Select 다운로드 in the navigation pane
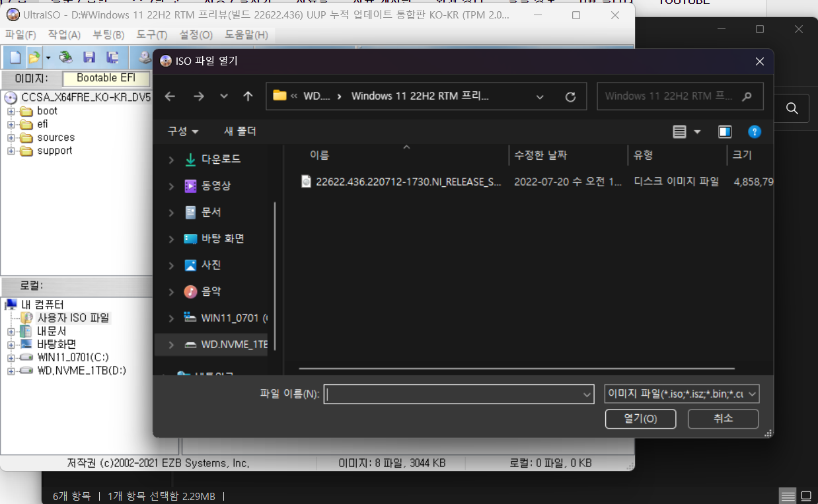The image size is (818, 504). pyautogui.click(x=221, y=159)
